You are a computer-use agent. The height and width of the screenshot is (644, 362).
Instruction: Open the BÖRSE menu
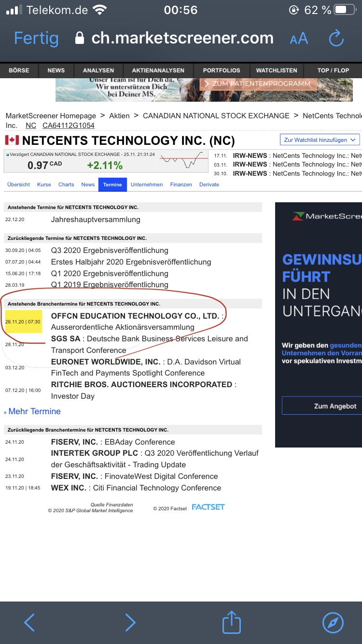pyautogui.click(x=19, y=70)
